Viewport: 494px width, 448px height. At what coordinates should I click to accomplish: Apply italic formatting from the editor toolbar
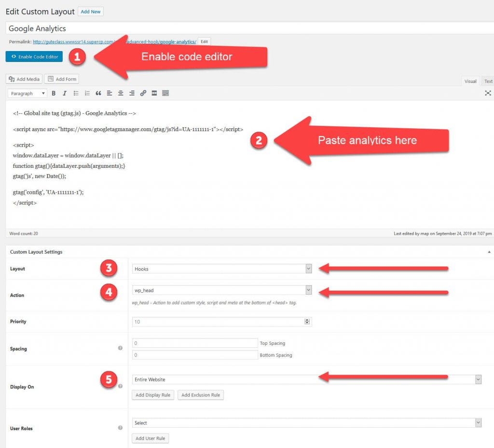65,93
